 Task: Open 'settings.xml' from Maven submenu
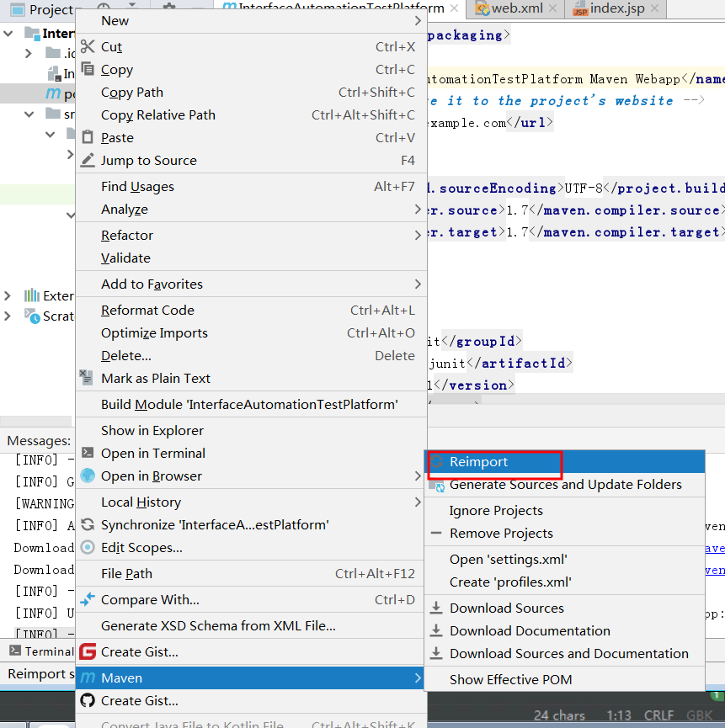tap(565, 559)
